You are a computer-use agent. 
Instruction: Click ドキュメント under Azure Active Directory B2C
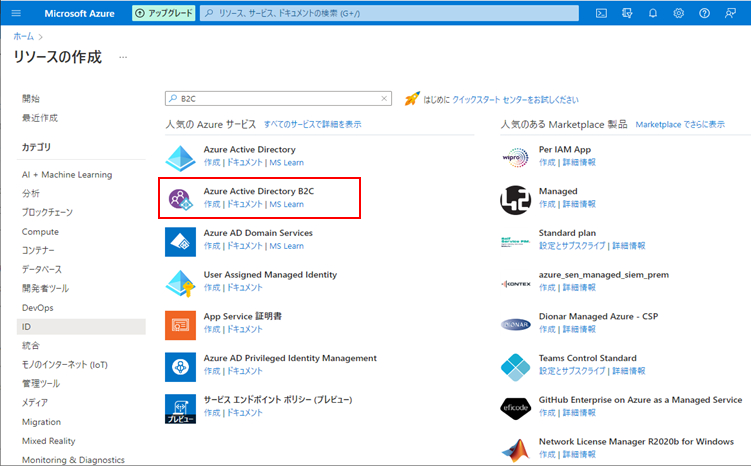(244, 204)
